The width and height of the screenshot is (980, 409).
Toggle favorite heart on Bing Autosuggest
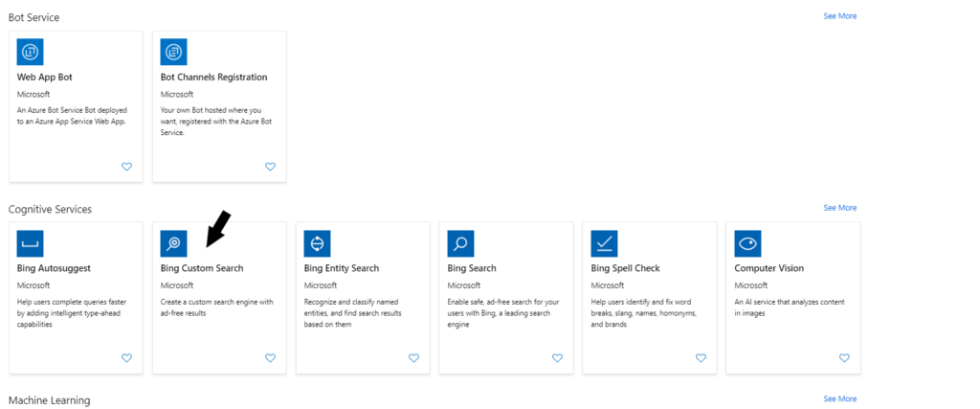pyautogui.click(x=126, y=358)
